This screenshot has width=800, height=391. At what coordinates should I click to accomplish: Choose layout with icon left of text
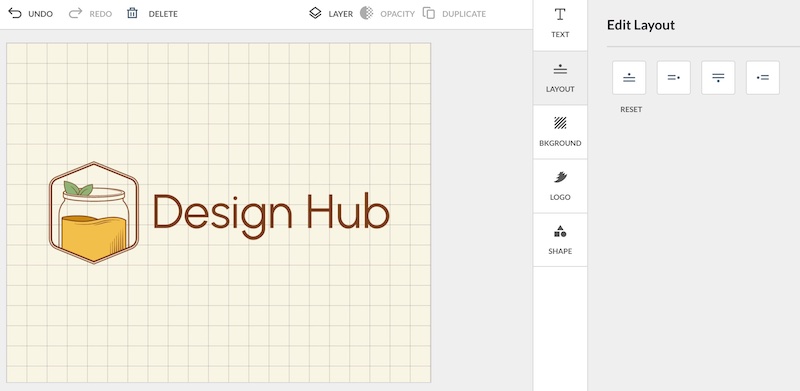(763, 78)
